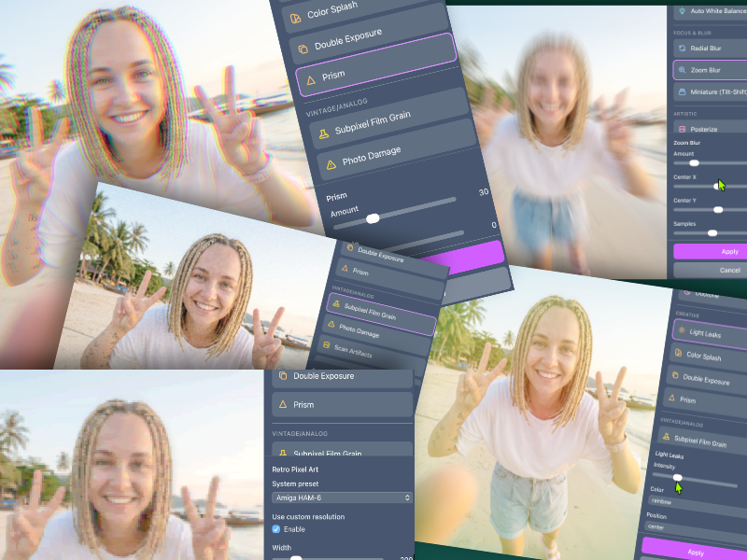Click the Double Exposure icon in the Scan Artifacts panel
Viewport: 747px width, 560px height.
(x=350, y=247)
